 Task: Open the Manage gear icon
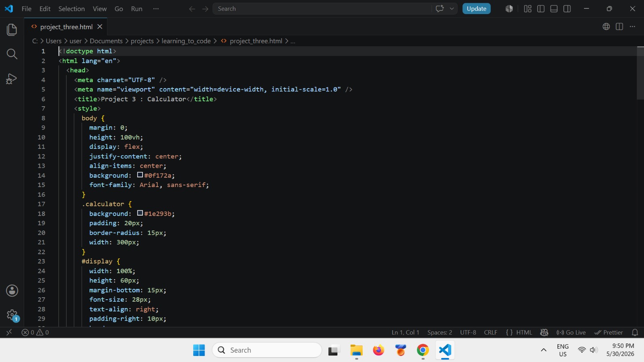(x=12, y=315)
